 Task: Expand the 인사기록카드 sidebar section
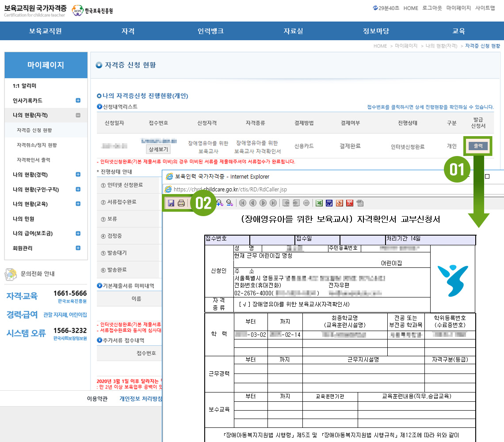pyautogui.click(x=78, y=100)
